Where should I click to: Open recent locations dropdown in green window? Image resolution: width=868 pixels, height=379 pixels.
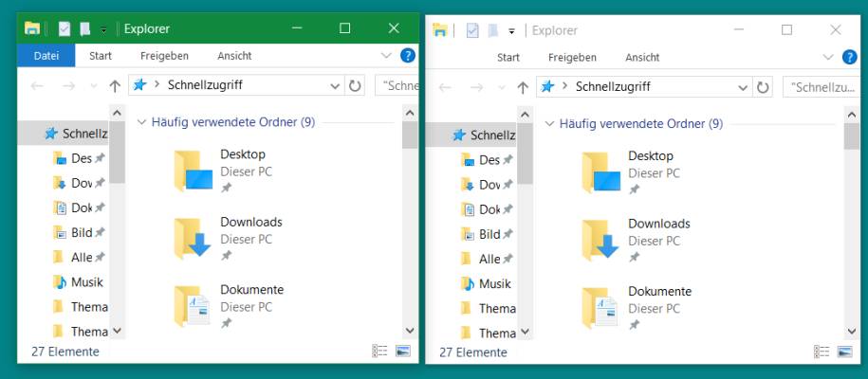point(94,86)
